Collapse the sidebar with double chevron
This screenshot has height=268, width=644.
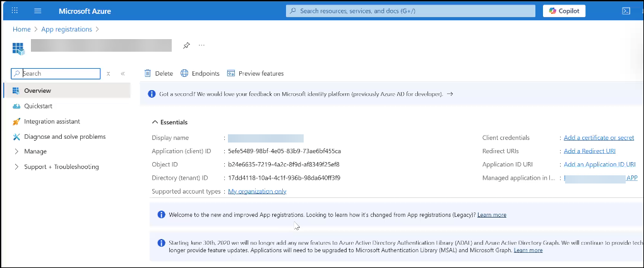pos(123,74)
